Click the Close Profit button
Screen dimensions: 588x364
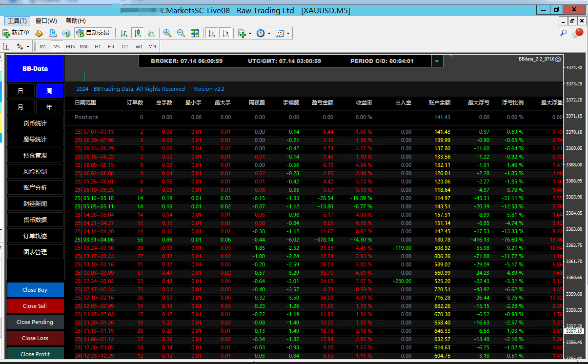click(x=35, y=353)
